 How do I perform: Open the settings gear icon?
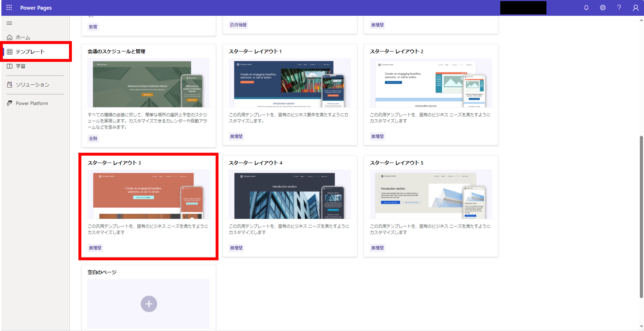602,8
